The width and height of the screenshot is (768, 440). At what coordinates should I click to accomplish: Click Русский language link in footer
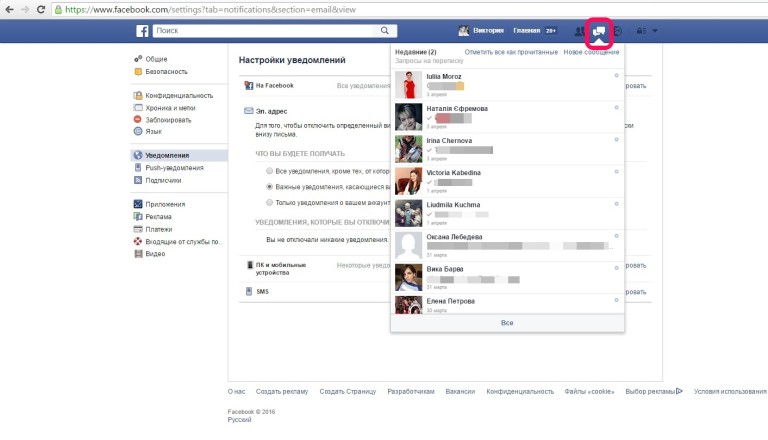tap(240, 419)
